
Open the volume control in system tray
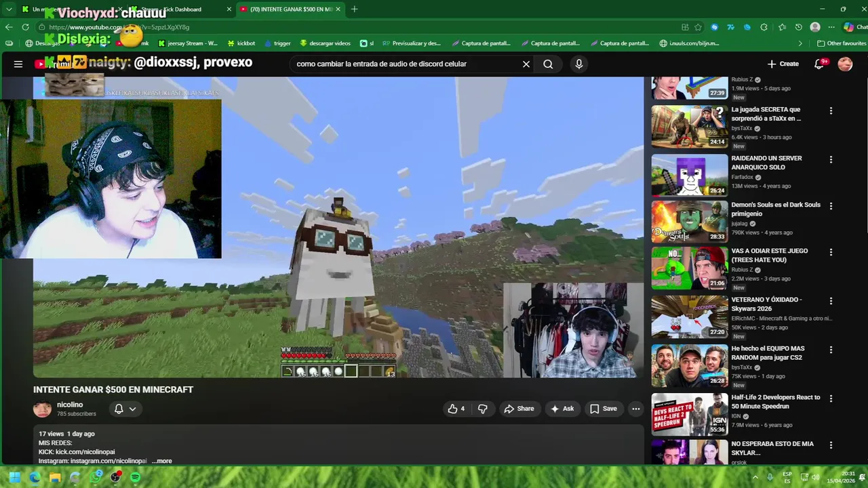click(815, 477)
